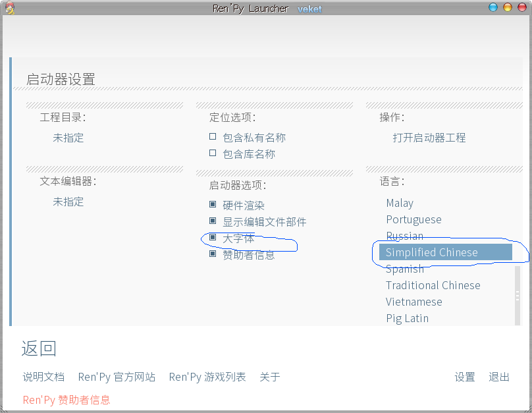The width and height of the screenshot is (532, 413).
Task: Open the Ren'Py 游戏列表 link
Action: click(x=207, y=377)
